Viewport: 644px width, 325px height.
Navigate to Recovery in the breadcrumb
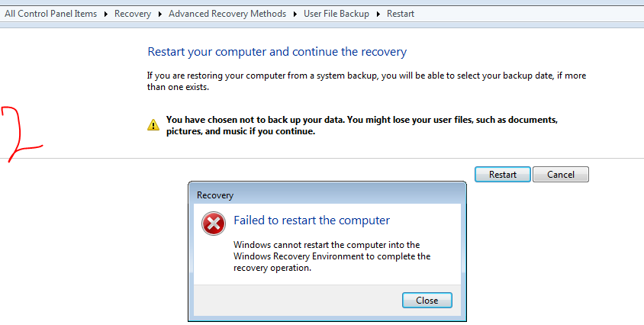pyautogui.click(x=133, y=14)
